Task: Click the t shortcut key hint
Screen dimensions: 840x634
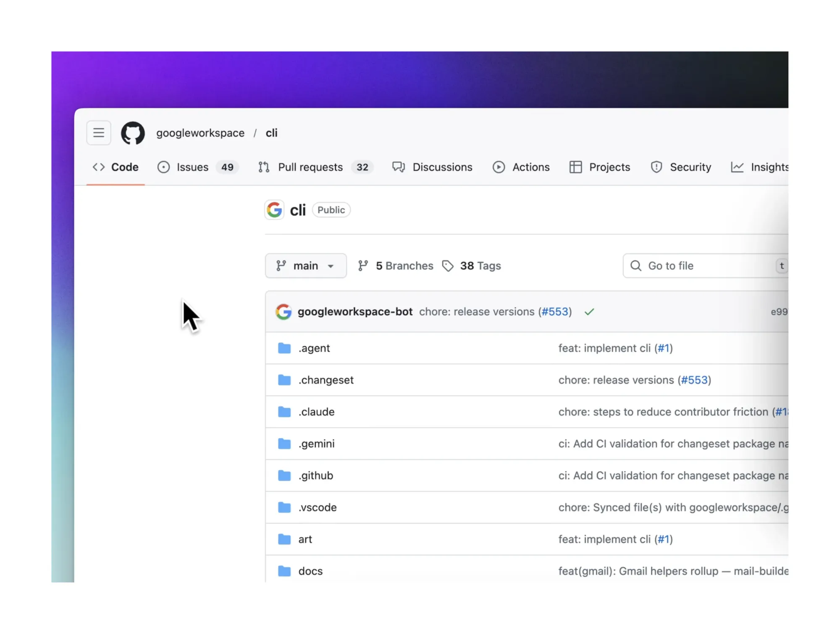Action: tap(782, 266)
